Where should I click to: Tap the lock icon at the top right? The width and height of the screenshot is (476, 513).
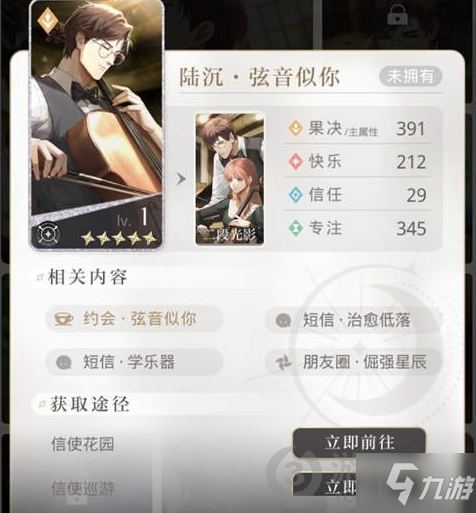397,16
